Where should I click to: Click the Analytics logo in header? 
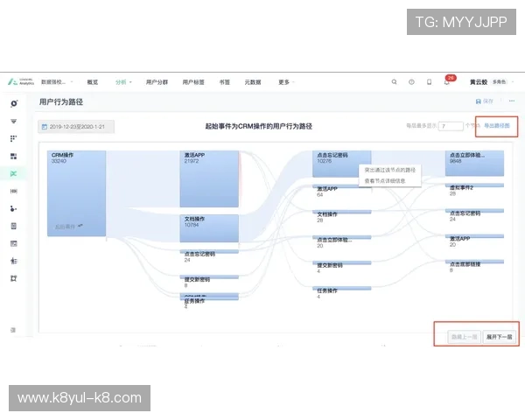point(21,81)
